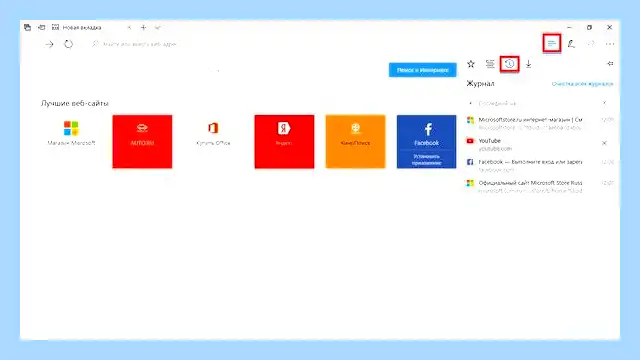Pin the Hub pane open
The width and height of the screenshot is (640, 360).
click(610, 64)
